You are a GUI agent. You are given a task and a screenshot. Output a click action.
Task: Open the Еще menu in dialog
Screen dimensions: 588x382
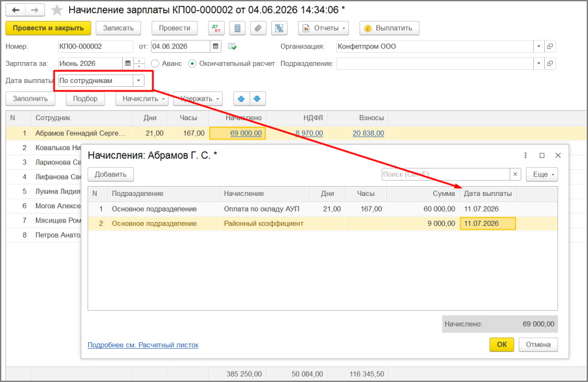click(x=542, y=174)
